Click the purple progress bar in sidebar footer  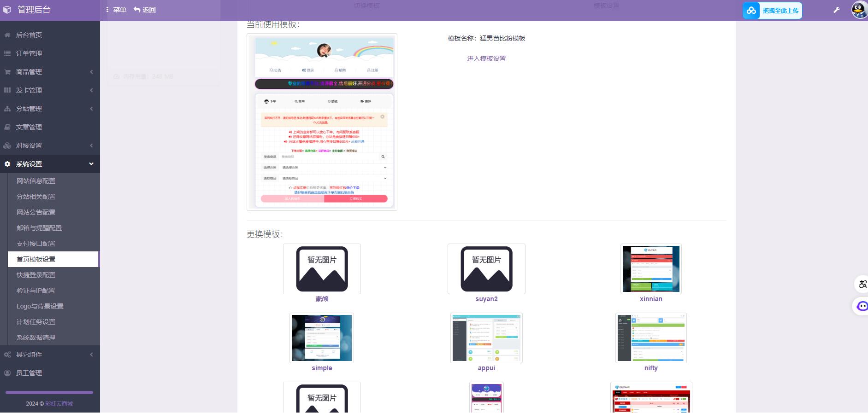[x=49, y=393]
